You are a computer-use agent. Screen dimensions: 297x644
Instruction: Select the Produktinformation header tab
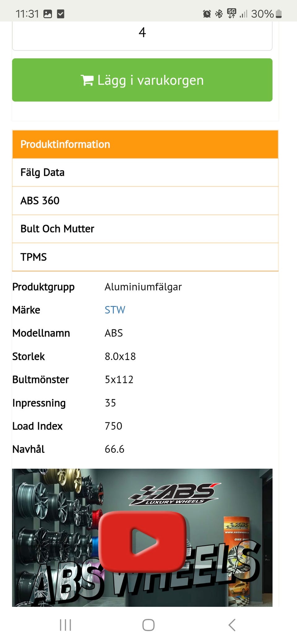point(145,144)
